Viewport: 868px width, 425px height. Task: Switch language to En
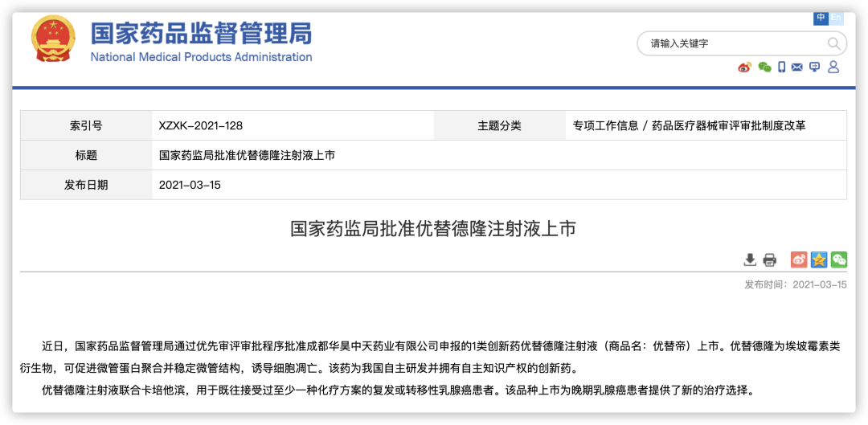click(837, 17)
